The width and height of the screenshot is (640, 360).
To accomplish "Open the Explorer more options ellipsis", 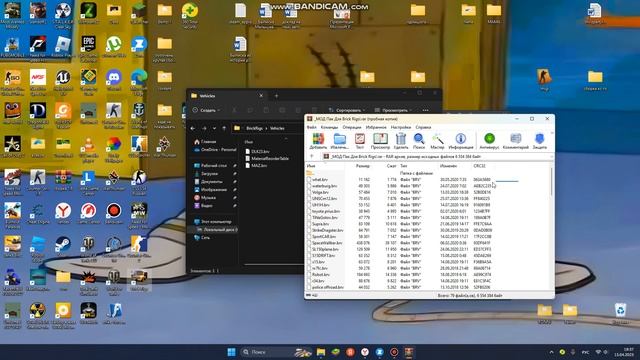I will (x=425, y=110).
